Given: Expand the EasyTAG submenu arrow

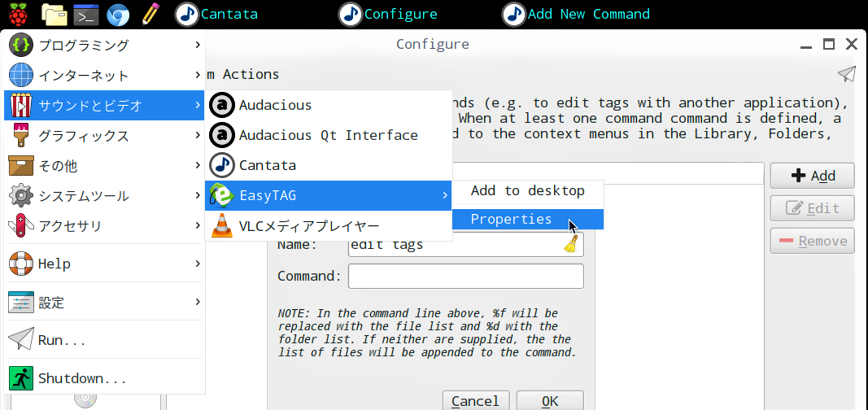Looking at the screenshot, I should coord(445,195).
